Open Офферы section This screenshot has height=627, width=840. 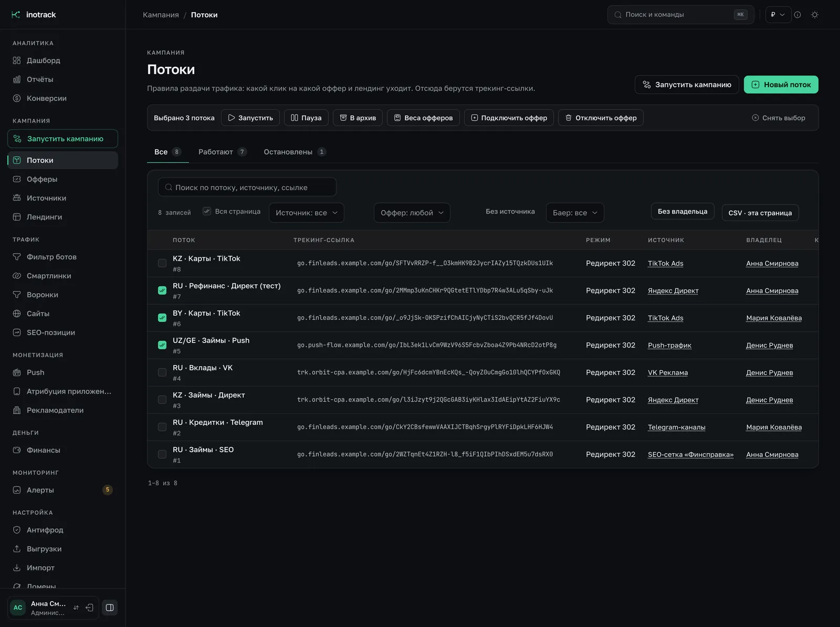62,179
